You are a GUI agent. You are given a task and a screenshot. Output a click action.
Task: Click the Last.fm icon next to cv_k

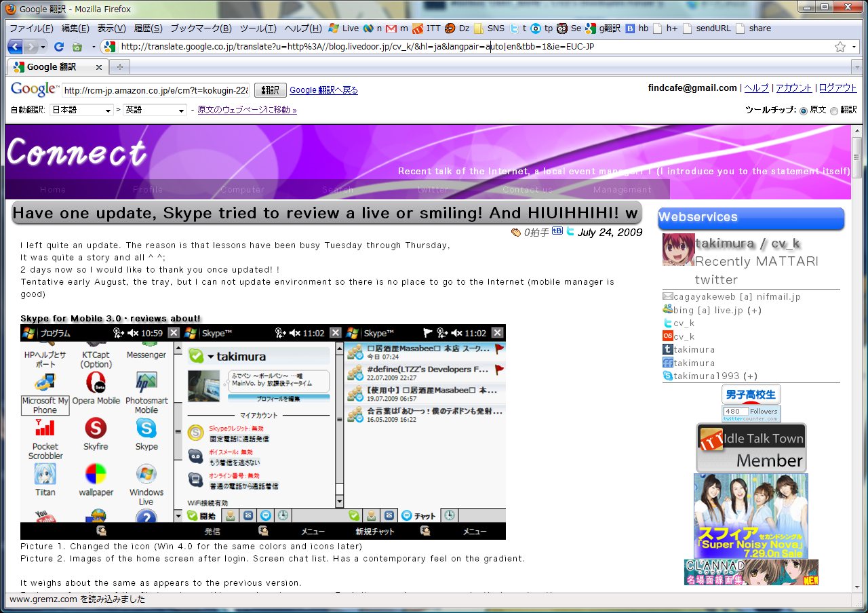pyautogui.click(x=667, y=336)
